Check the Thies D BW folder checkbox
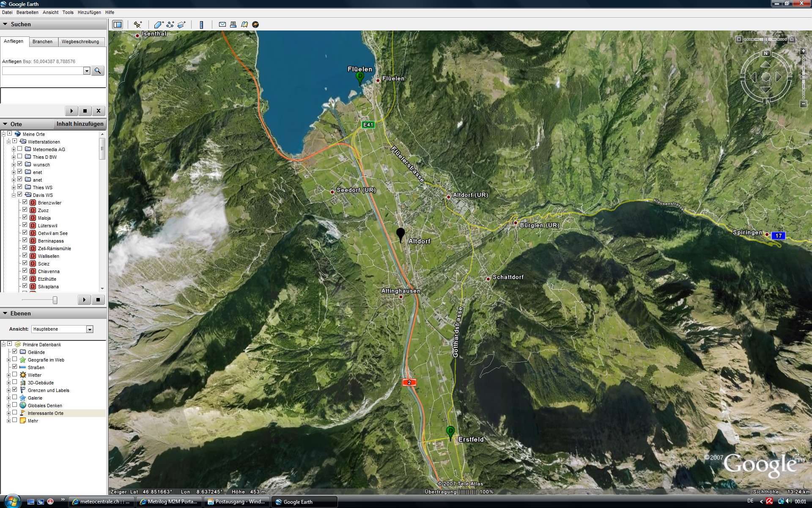This screenshot has width=812, height=508. pos(20,157)
